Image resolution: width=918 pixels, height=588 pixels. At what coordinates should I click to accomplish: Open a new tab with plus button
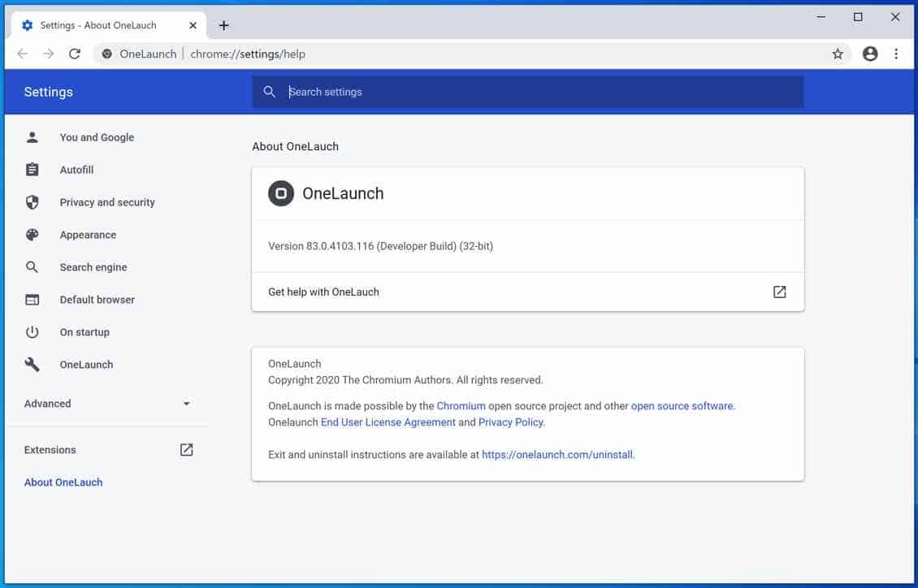(x=223, y=25)
